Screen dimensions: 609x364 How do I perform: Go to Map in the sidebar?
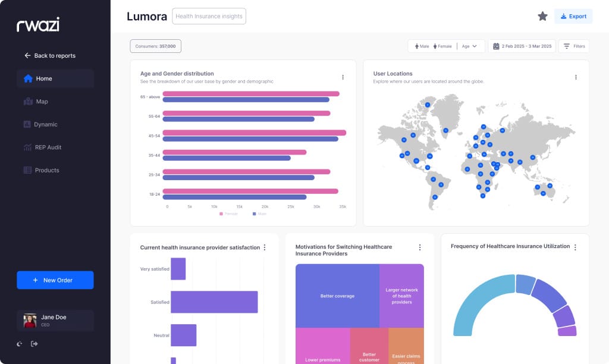42,102
